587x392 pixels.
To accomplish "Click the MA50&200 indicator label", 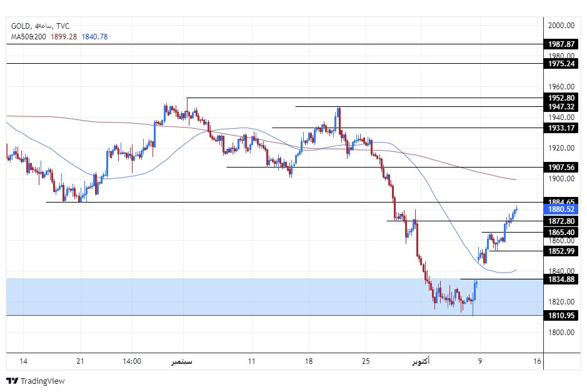I will (x=29, y=37).
